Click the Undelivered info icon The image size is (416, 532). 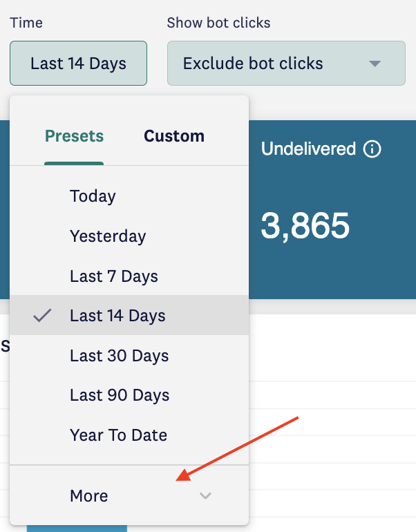coord(372,149)
